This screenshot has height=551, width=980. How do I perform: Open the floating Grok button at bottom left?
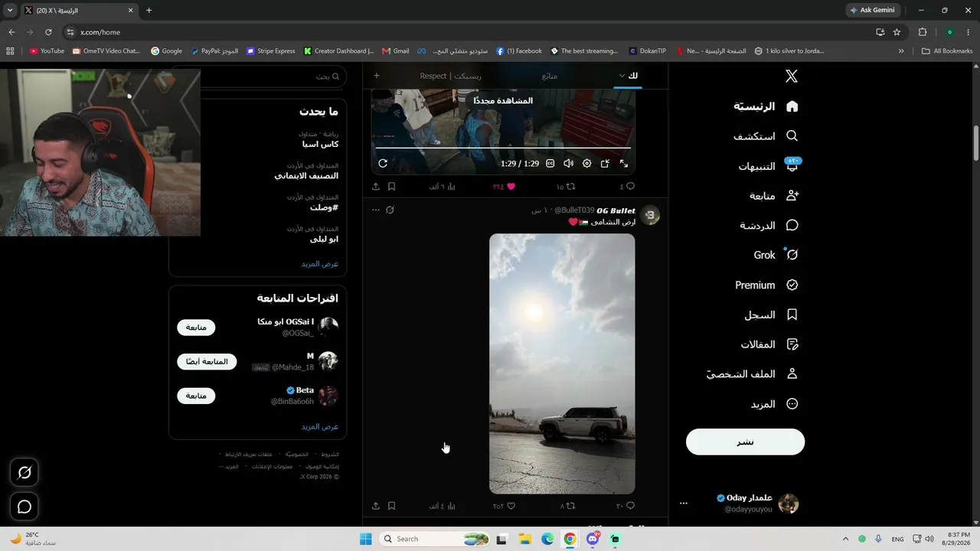coord(24,473)
